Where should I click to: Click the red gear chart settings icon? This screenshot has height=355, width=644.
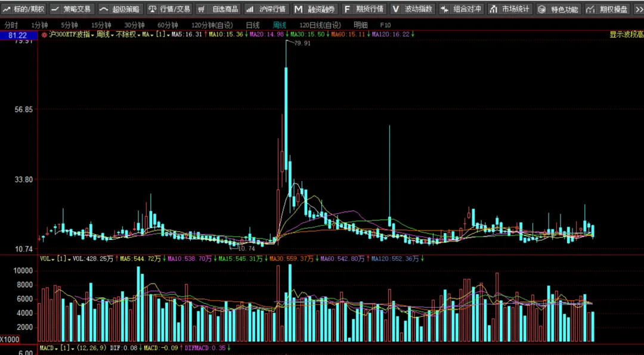coord(44,35)
